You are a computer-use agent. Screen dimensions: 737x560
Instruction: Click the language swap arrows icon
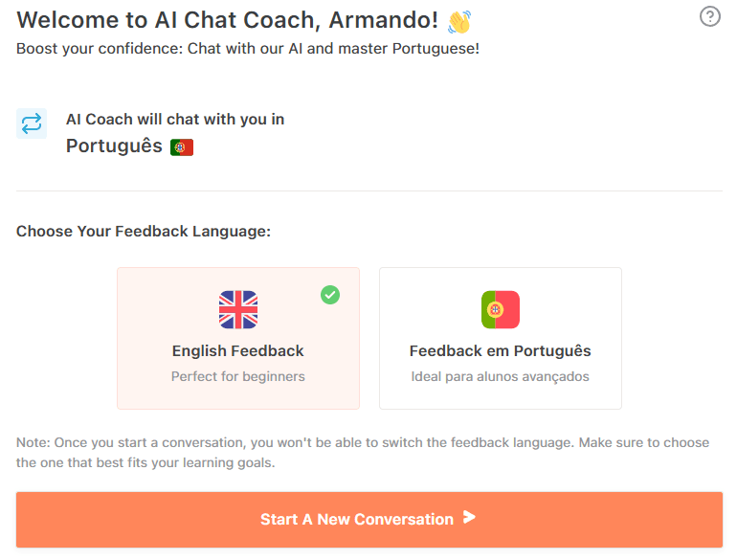32,123
